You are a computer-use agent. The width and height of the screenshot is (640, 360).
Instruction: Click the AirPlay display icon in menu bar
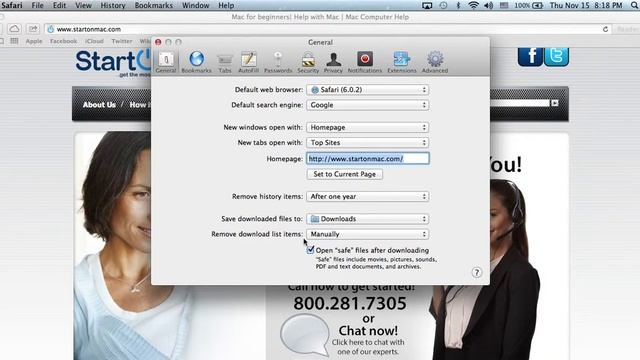427,5
